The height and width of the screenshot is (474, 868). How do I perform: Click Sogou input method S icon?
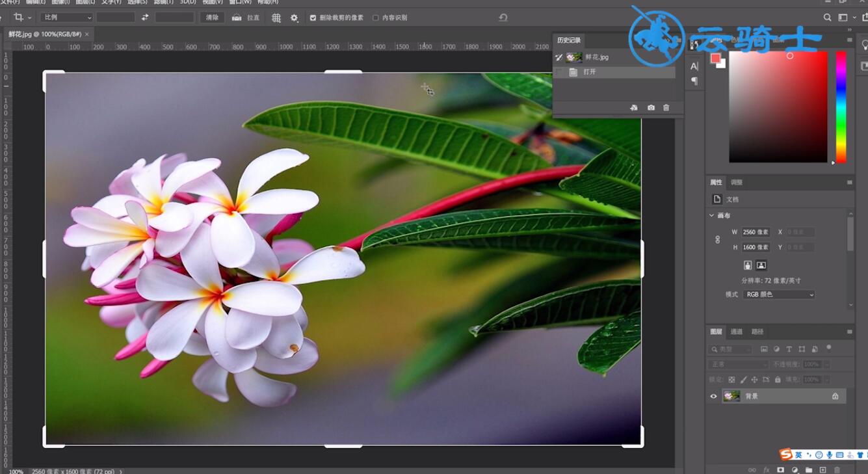(x=786, y=454)
